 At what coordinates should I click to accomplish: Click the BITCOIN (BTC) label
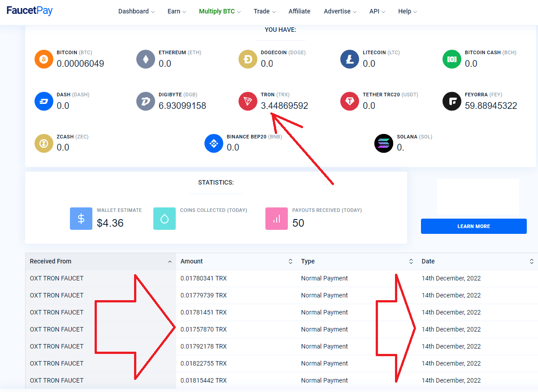click(74, 52)
